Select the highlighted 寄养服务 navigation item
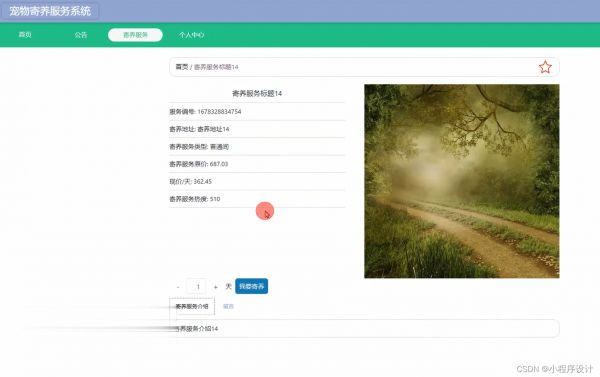 click(135, 35)
